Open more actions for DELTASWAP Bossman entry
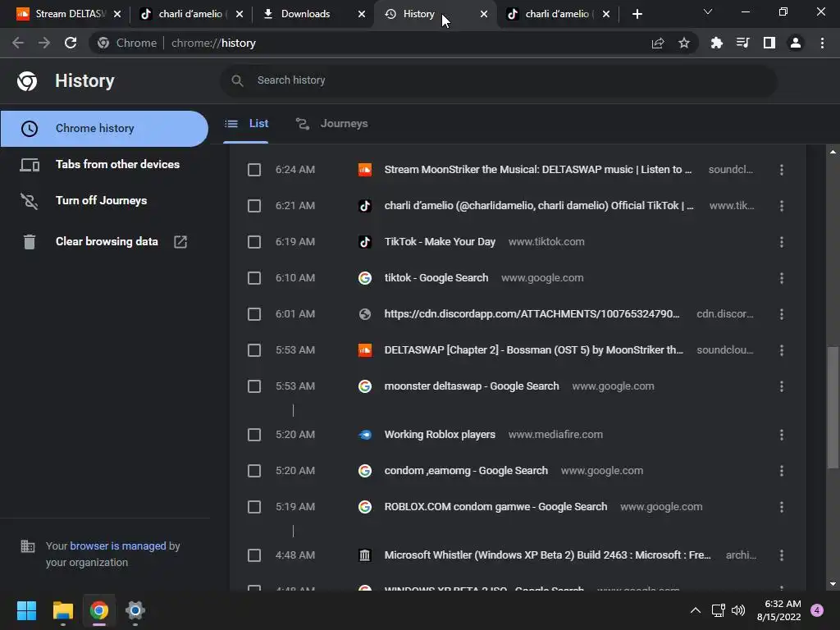 782,350
